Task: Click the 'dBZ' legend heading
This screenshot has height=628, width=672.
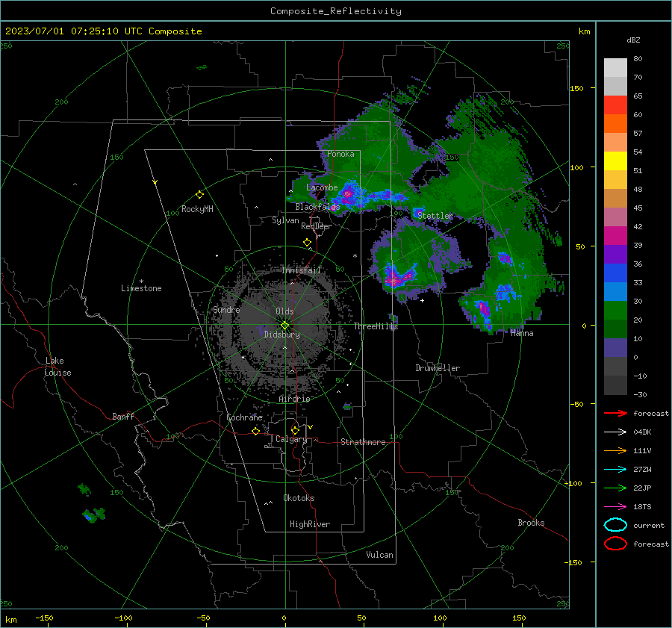Action: pos(633,40)
